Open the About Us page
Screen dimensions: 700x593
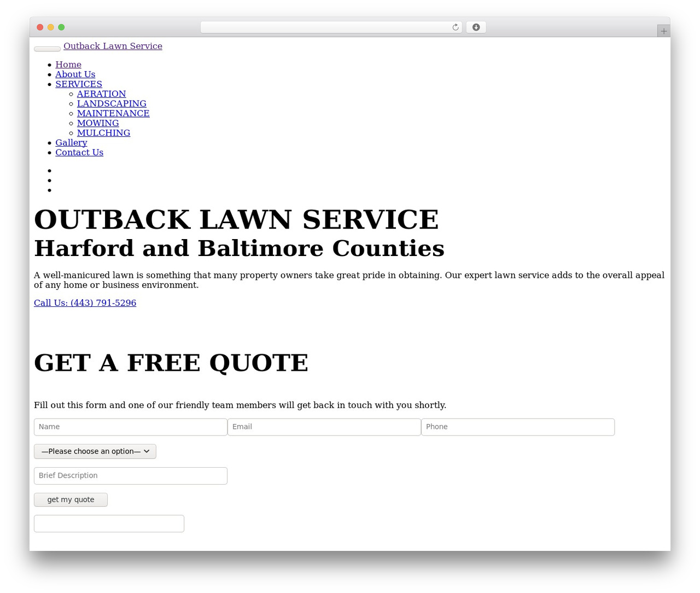75,74
